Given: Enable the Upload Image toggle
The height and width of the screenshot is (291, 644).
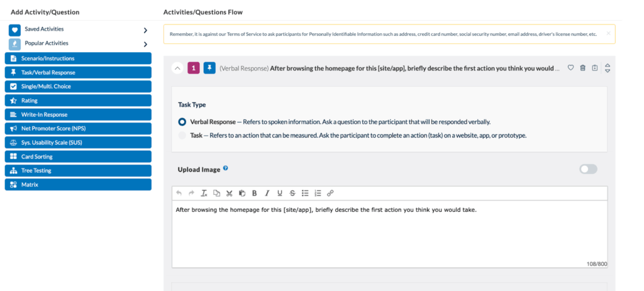Looking at the screenshot, I should (x=588, y=169).
